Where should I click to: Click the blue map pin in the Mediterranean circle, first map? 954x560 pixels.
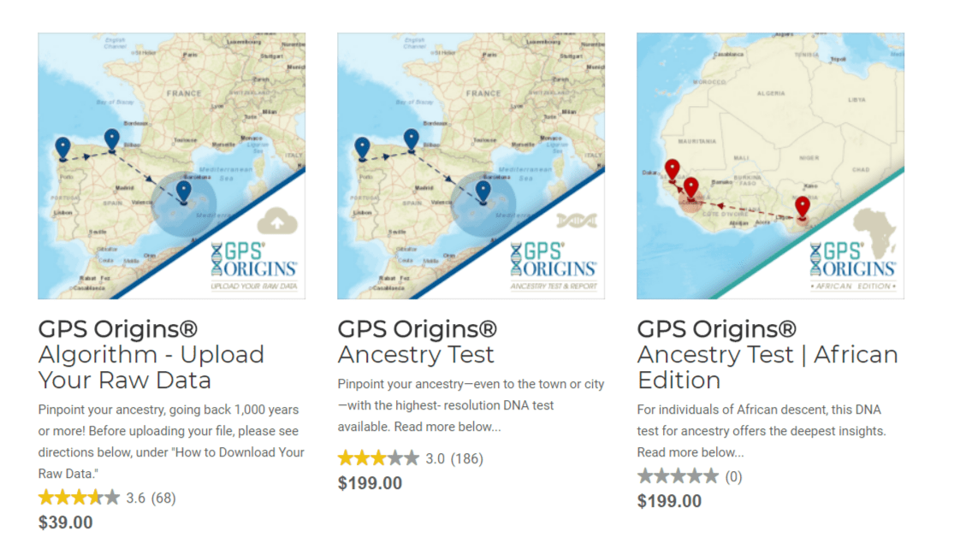pos(183,192)
